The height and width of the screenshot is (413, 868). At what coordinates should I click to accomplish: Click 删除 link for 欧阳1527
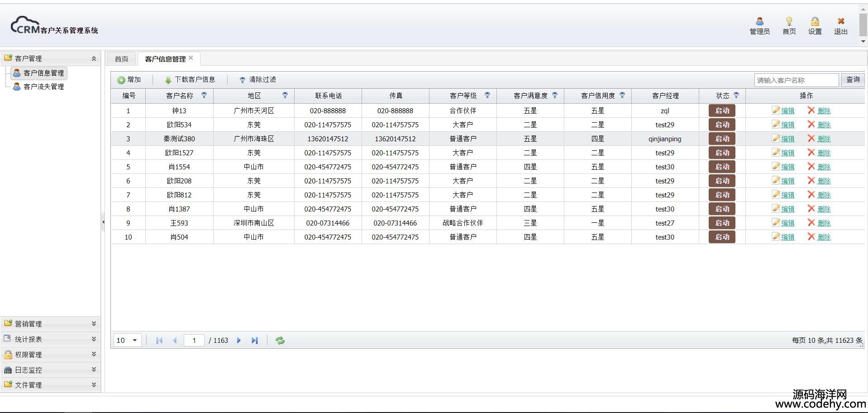click(x=824, y=153)
